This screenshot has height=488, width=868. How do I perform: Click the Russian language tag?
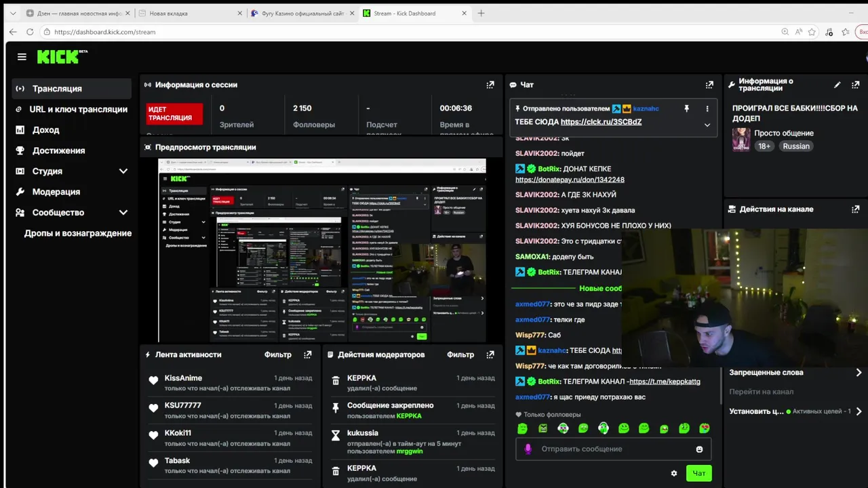click(795, 146)
